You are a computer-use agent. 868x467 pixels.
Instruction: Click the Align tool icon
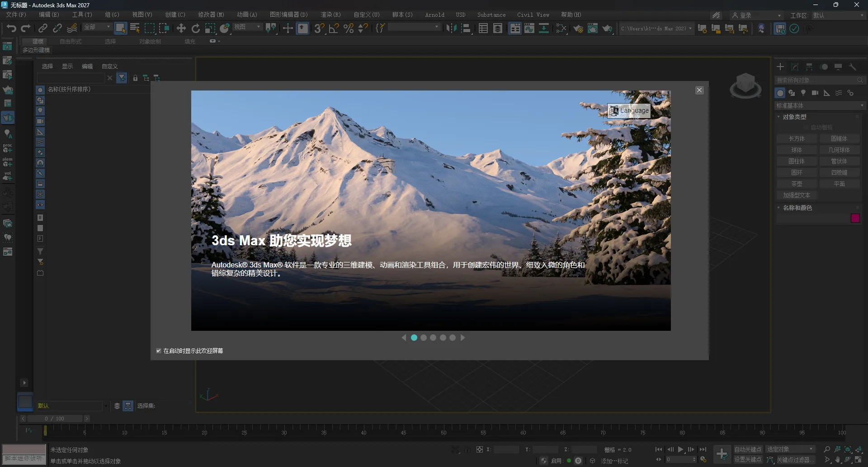tap(466, 29)
